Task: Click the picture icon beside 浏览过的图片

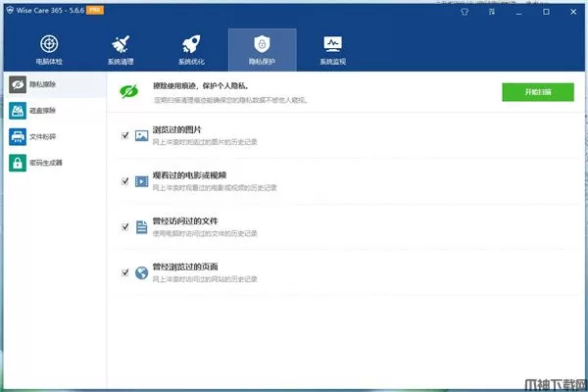Action: [x=141, y=135]
